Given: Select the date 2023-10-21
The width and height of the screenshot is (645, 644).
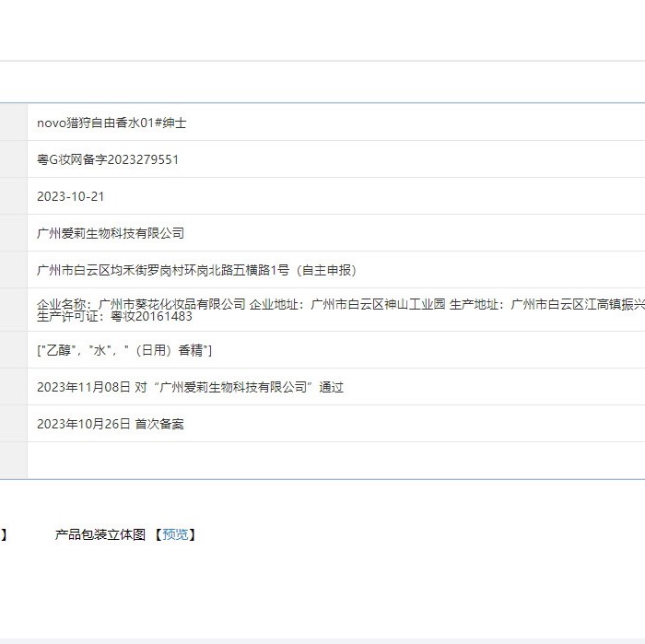Looking at the screenshot, I should pyautogui.click(x=70, y=196).
